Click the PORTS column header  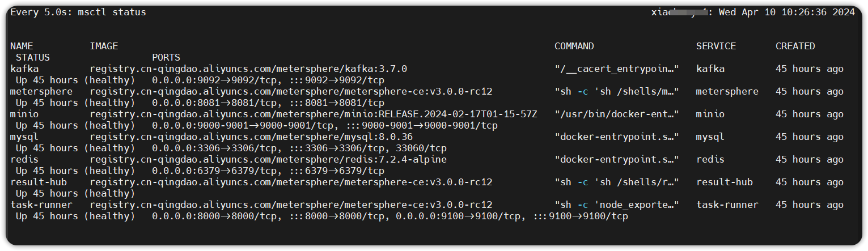coord(166,58)
